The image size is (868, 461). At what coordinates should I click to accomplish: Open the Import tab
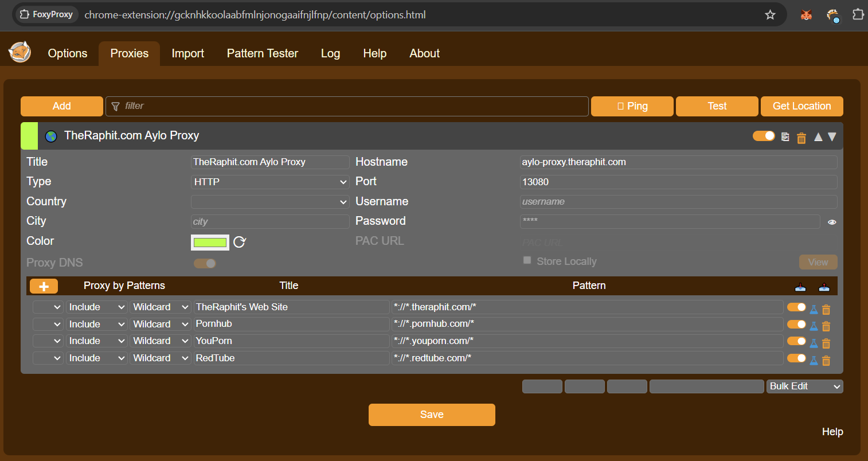point(187,53)
